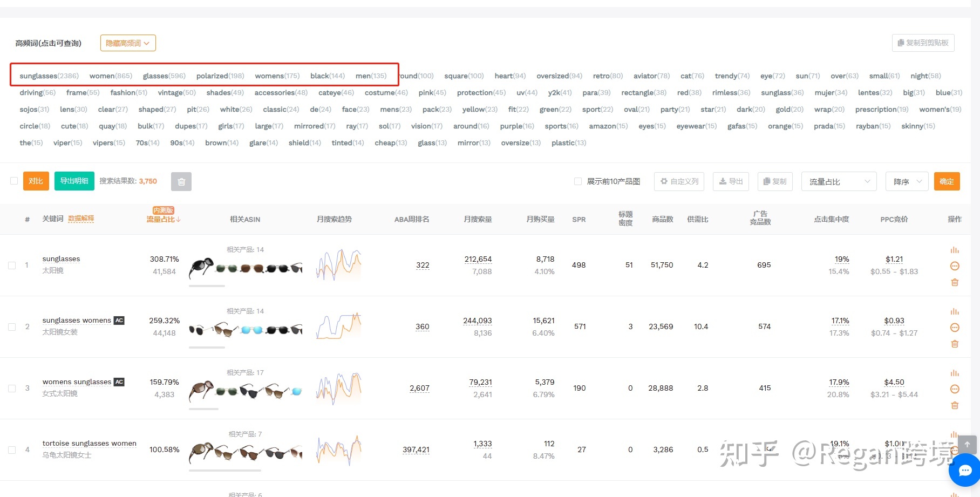Sort by the 流量占比 column header
This screenshot has height=497, width=980.
(x=163, y=220)
